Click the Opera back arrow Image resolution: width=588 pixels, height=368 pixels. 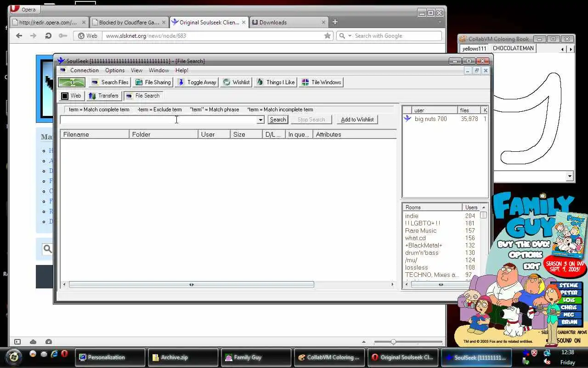19,35
